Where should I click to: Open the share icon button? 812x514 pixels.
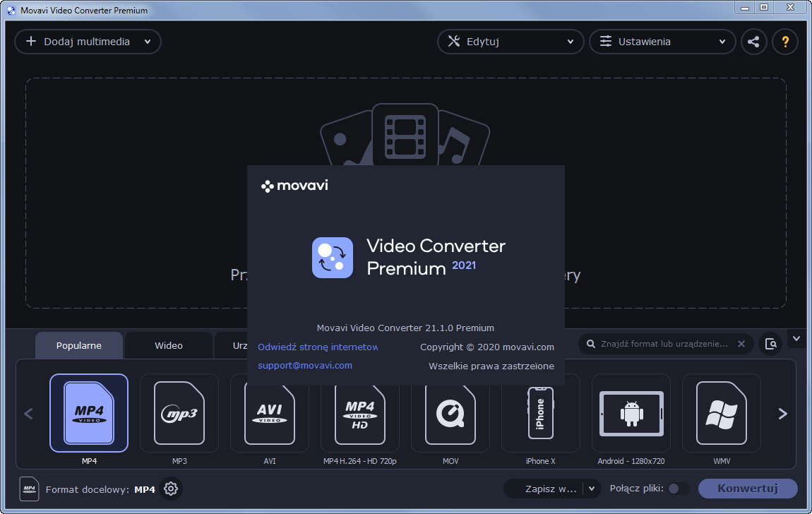pos(753,42)
